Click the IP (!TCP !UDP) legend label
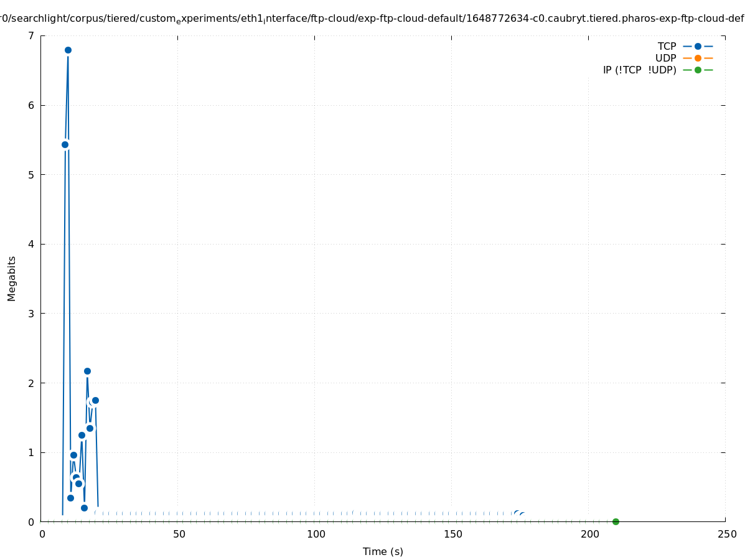The width and height of the screenshot is (745, 560). [x=639, y=70]
